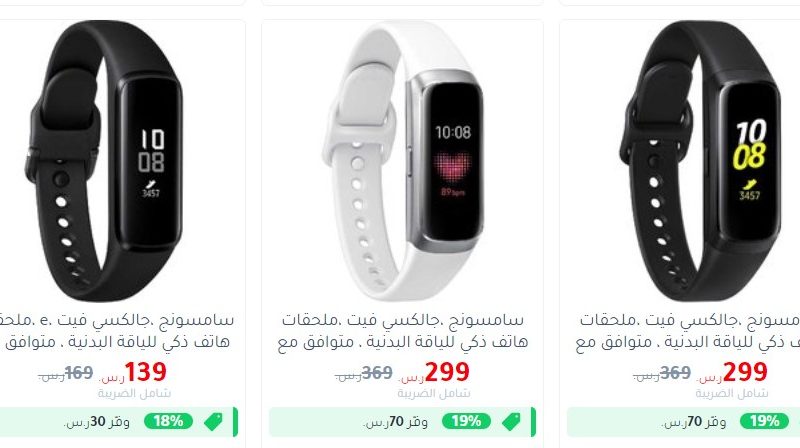
Task: Select the 18% discount badge
Action: 168,421
